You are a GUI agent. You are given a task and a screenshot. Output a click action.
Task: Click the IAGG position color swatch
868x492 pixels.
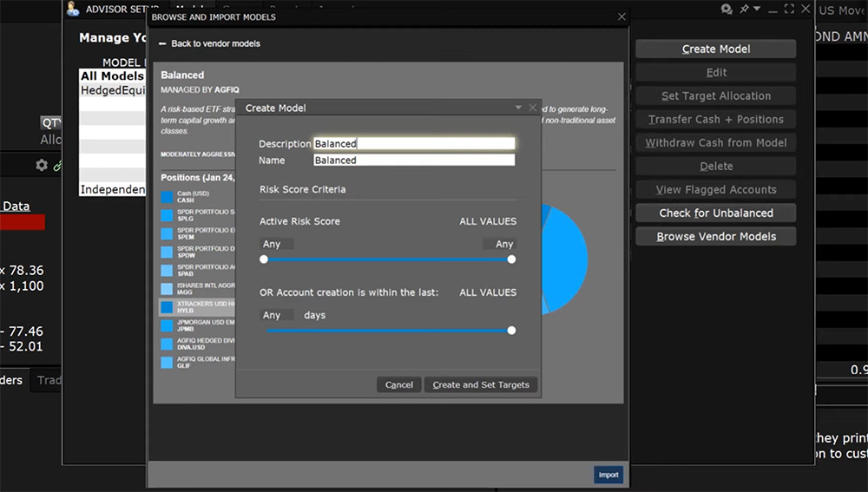[167, 288]
